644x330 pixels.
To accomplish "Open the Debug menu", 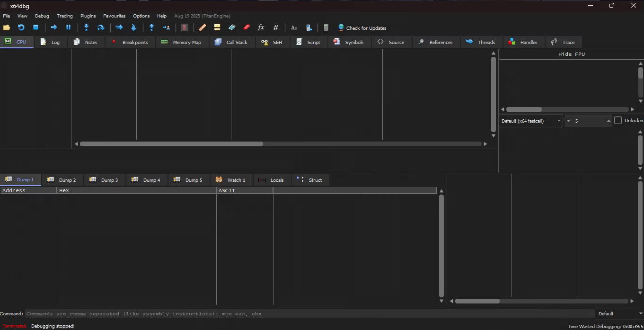I will (x=42, y=16).
